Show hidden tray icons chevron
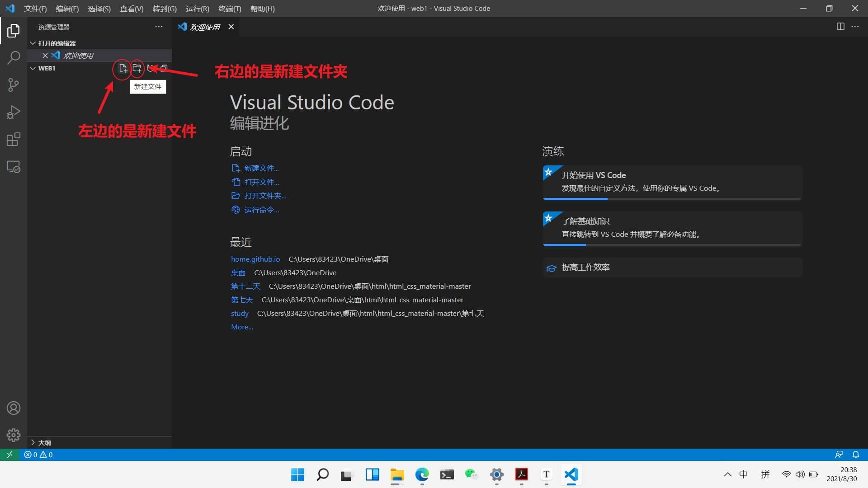The height and width of the screenshot is (488, 868). [727, 474]
